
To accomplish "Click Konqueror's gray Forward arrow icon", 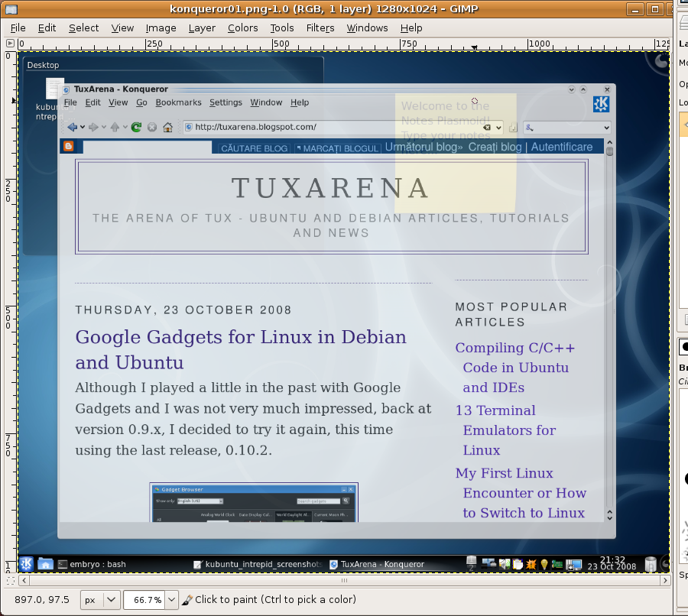I will pos(93,127).
